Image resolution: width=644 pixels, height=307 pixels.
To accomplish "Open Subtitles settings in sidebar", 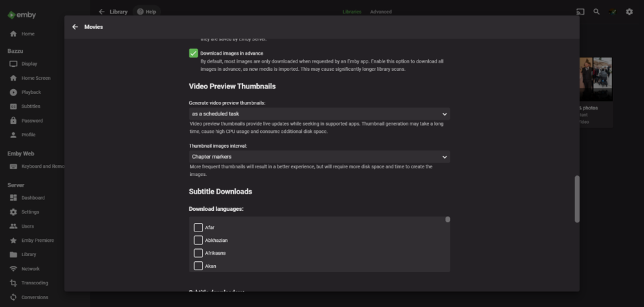I will coord(30,106).
